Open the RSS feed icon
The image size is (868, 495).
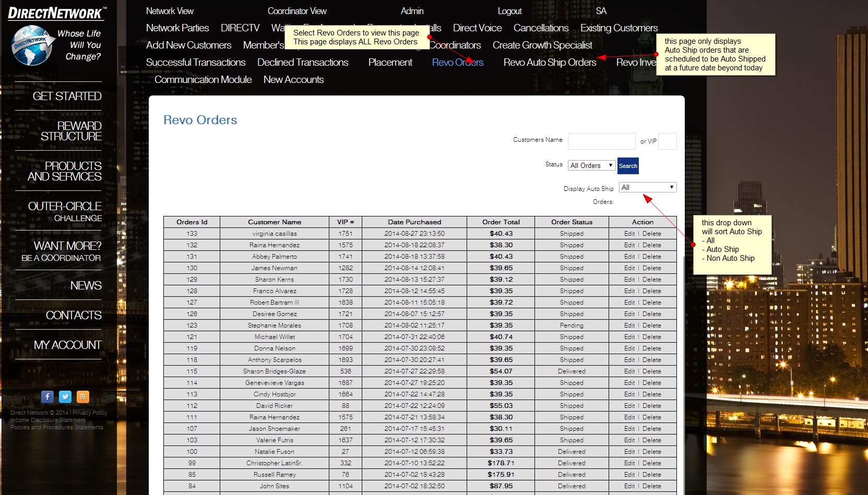[83, 397]
